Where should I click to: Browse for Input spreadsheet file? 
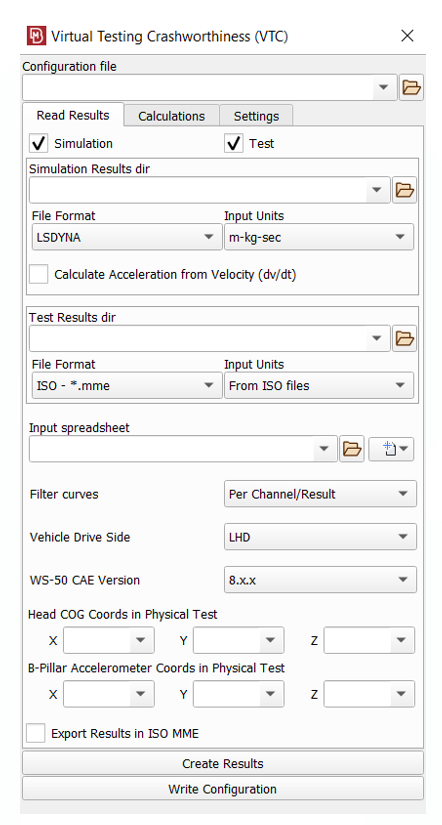(352, 449)
